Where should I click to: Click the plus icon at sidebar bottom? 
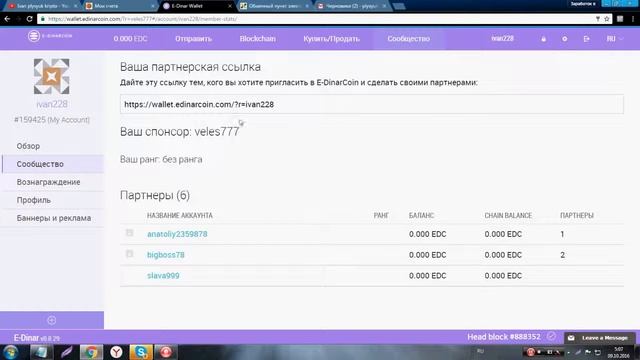(51, 320)
